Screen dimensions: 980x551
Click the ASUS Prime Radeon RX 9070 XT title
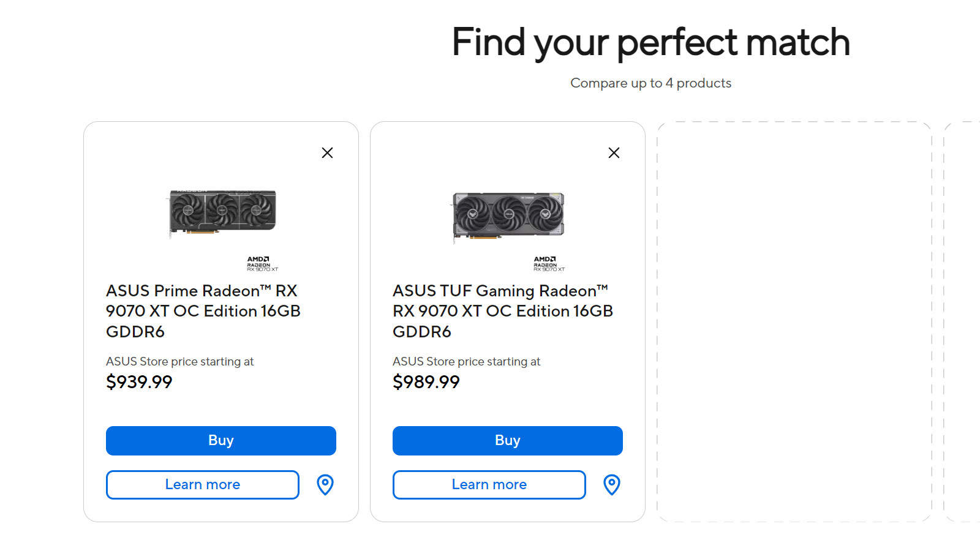203,311
